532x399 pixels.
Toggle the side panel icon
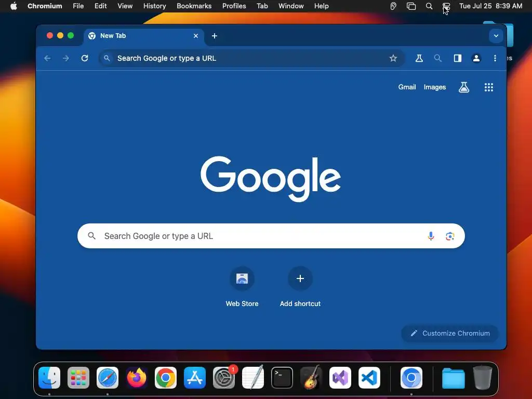(457, 58)
